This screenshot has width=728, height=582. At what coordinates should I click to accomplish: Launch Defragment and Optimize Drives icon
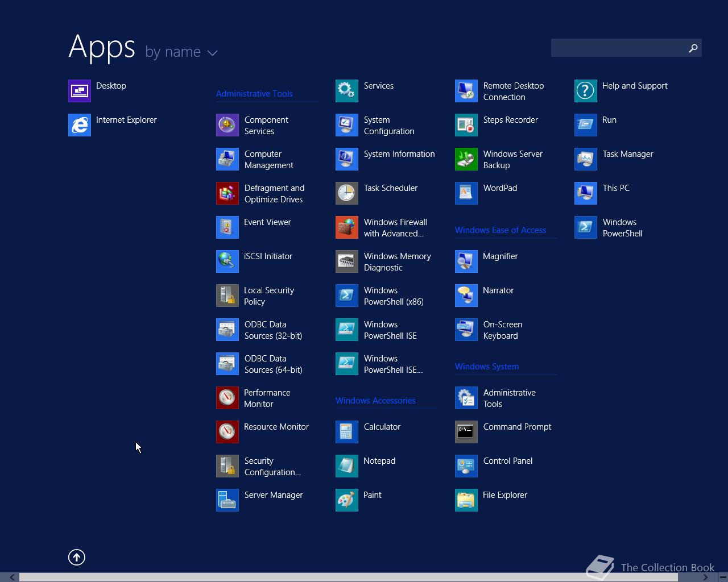point(227,193)
